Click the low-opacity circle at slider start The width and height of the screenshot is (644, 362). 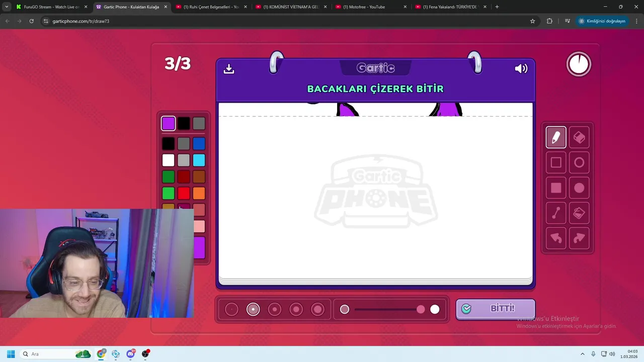click(x=345, y=309)
